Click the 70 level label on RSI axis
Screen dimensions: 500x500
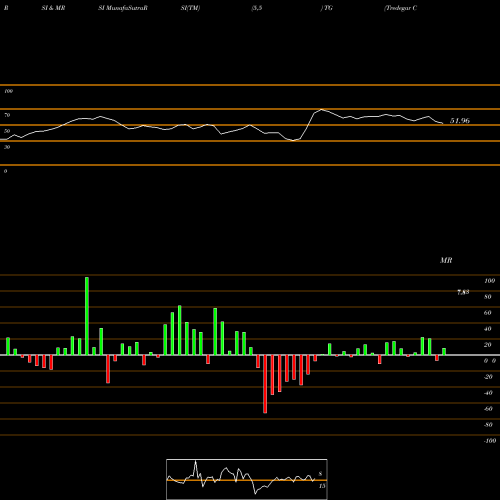[7, 115]
